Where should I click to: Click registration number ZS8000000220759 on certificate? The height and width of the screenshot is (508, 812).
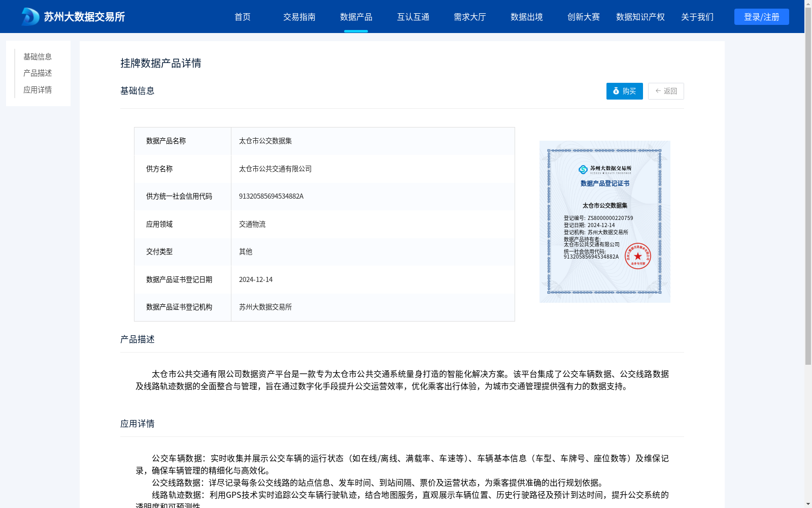[x=611, y=218]
